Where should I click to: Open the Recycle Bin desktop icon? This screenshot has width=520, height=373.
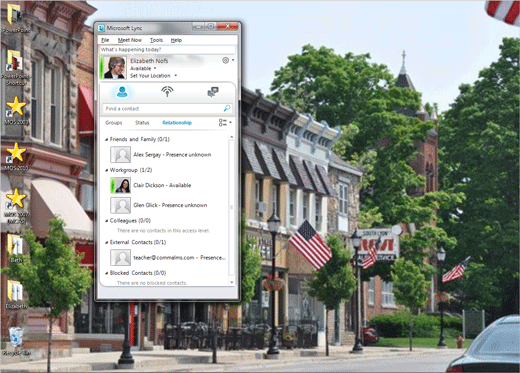[16, 341]
